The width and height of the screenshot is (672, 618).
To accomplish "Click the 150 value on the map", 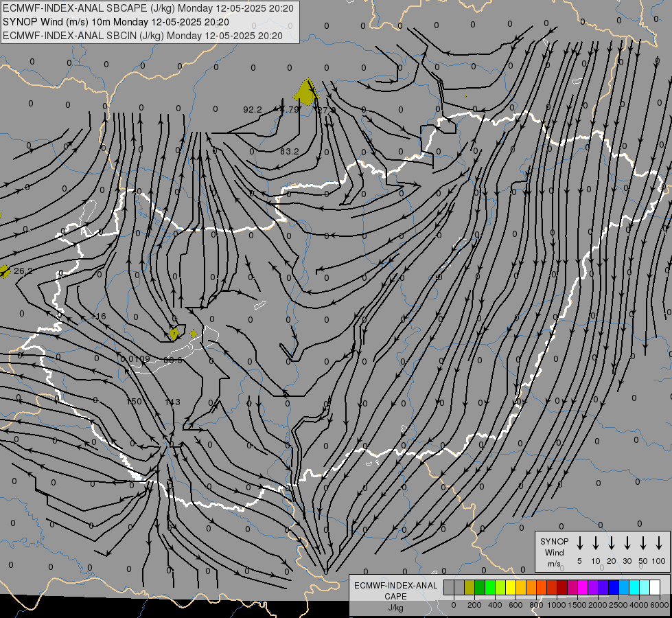I will pos(134,402).
